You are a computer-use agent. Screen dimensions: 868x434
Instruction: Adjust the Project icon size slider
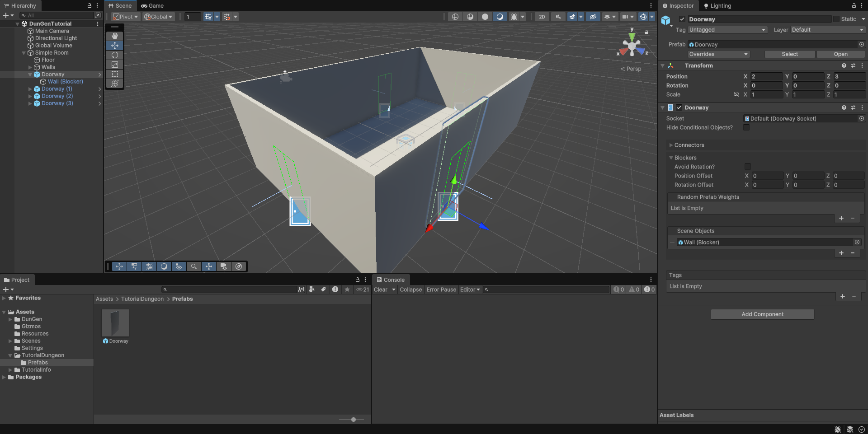pyautogui.click(x=354, y=420)
